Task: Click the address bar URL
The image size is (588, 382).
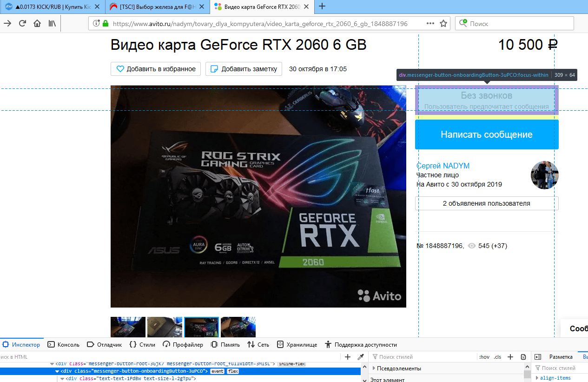Action: (260, 23)
